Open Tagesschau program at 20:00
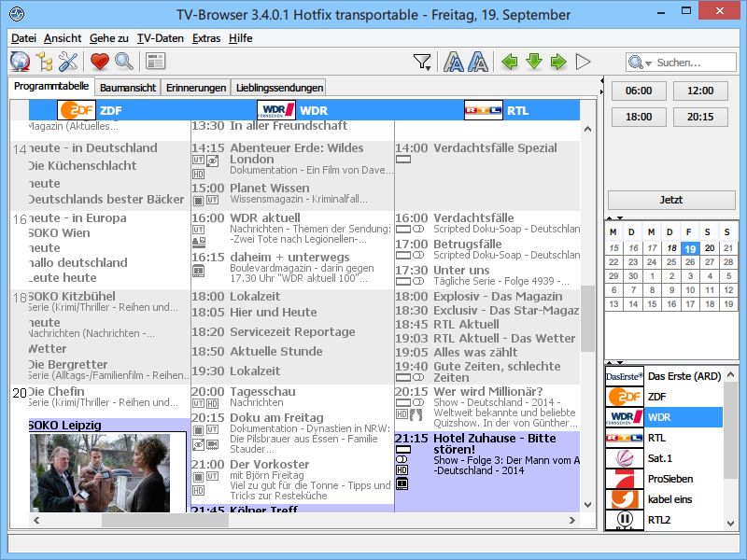747x560 pixels. (x=292, y=398)
